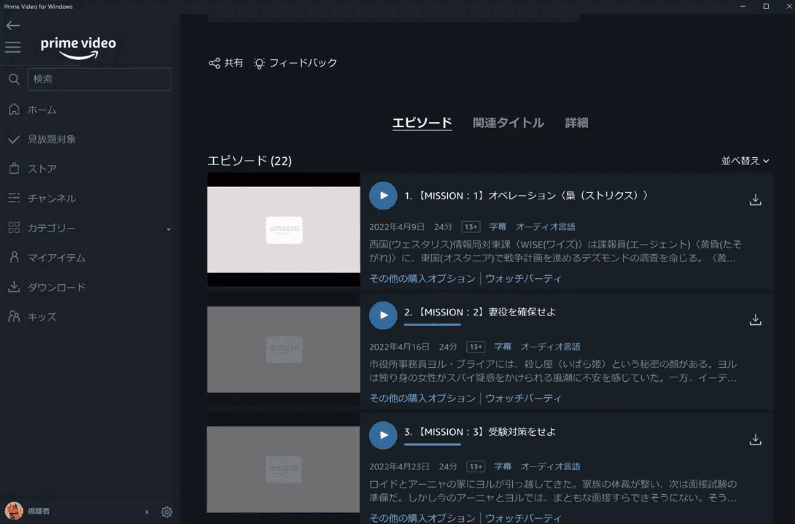
Task: Switch to the エピソード tab
Action: [x=422, y=123]
